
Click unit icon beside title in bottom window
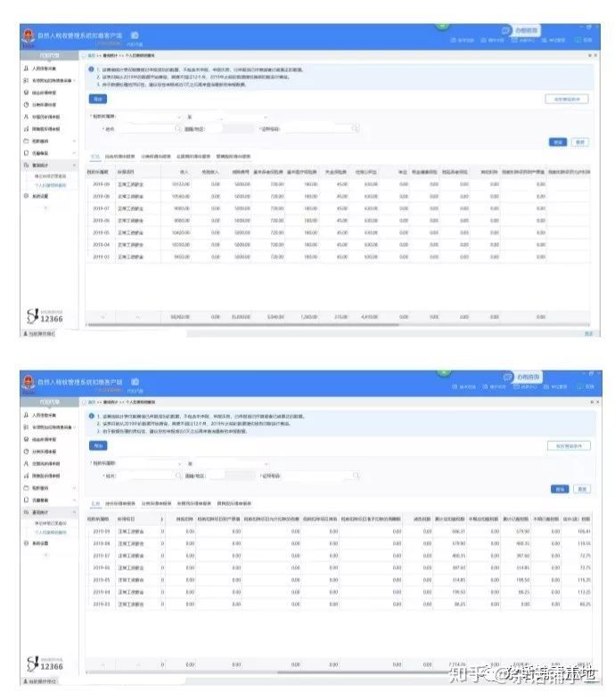pyautogui.click(x=135, y=382)
